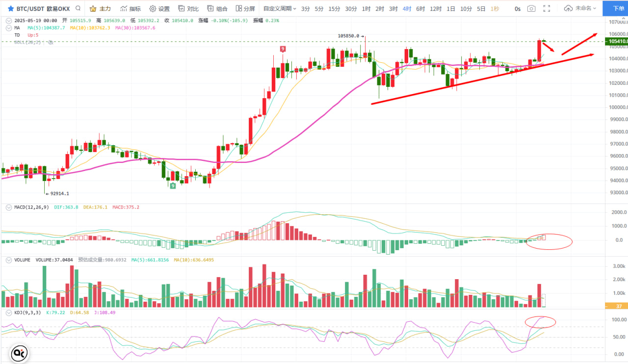Switch to the 1时 timeframe
The height and width of the screenshot is (364, 628).
tap(366, 9)
